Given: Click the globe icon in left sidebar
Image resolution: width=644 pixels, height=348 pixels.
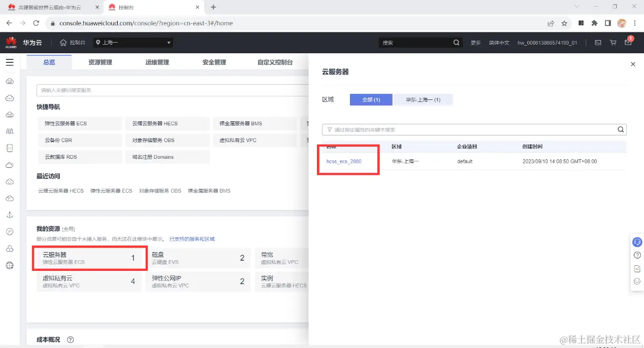Looking at the screenshot, I should (x=9, y=265).
